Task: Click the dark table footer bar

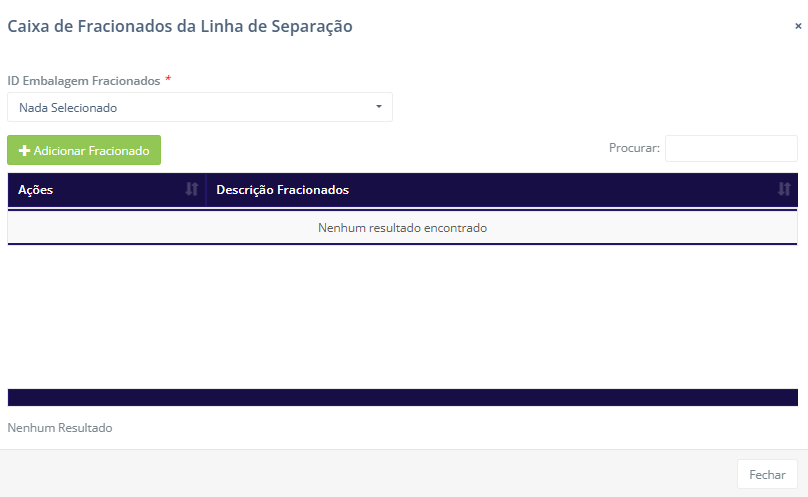Action: (402, 397)
